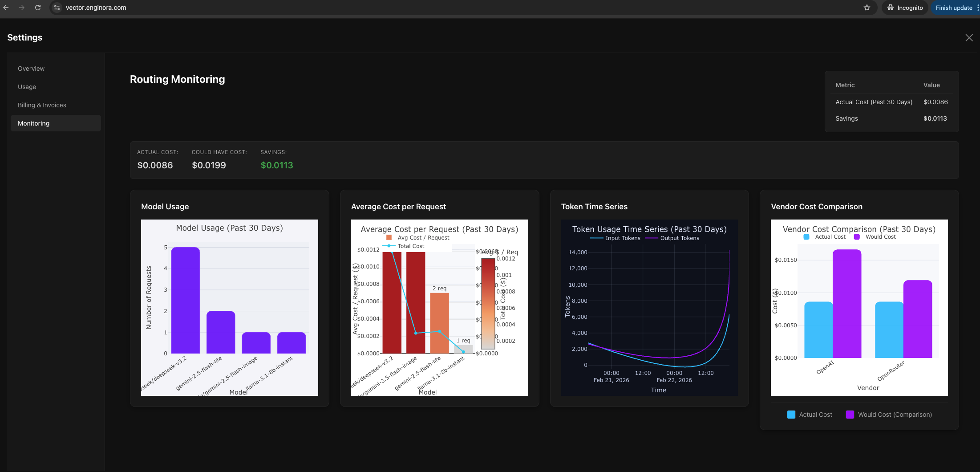Reload the current page

[x=37, y=8]
